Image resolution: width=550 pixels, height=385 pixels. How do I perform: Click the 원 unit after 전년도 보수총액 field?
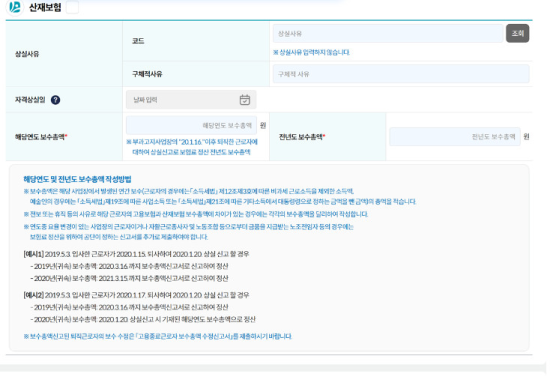coord(526,137)
